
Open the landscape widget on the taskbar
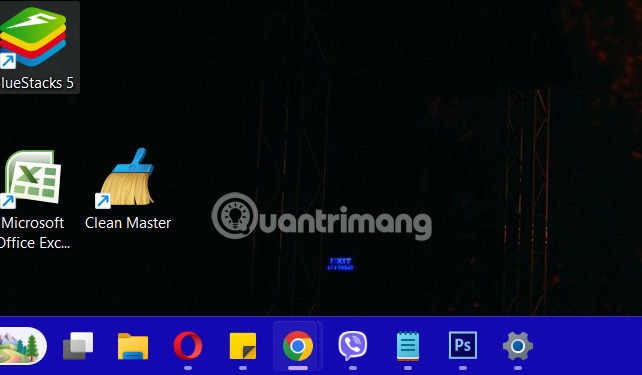coord(23,346)
